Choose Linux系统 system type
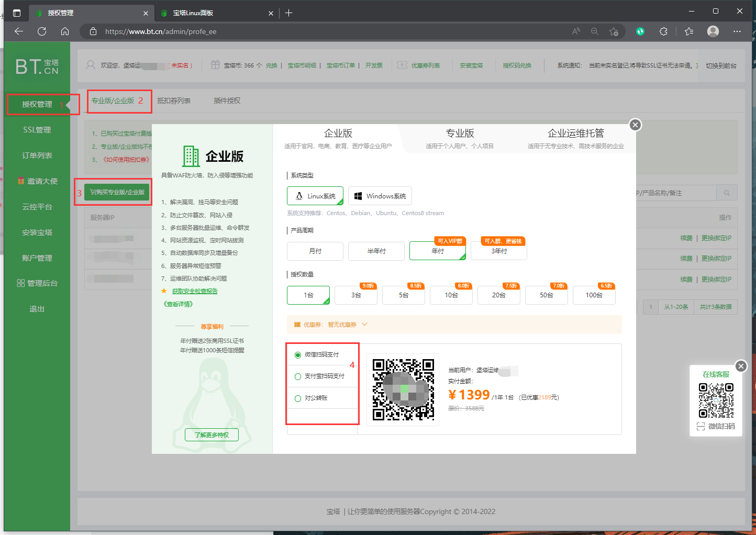Screen dimensions: 756x535 tap(315, 196)
